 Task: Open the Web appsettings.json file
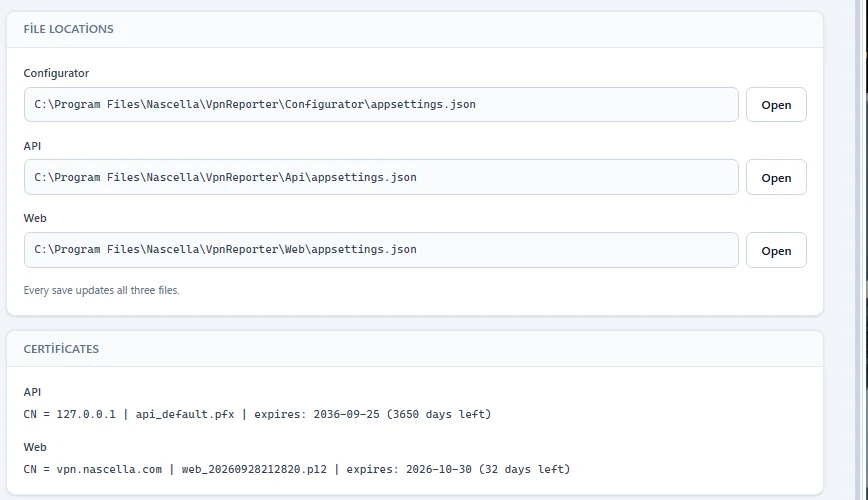[x=776, y=250]
